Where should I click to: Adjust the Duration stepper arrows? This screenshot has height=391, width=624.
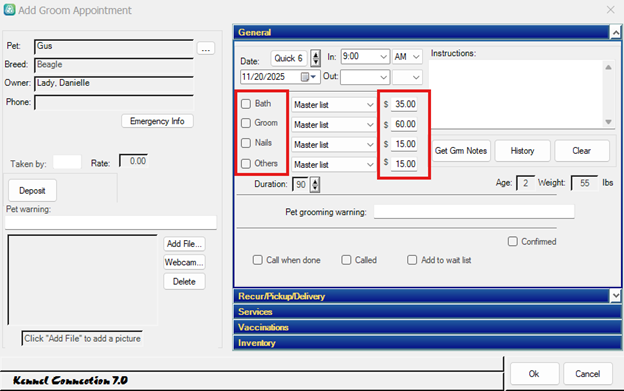click(315, 185)
